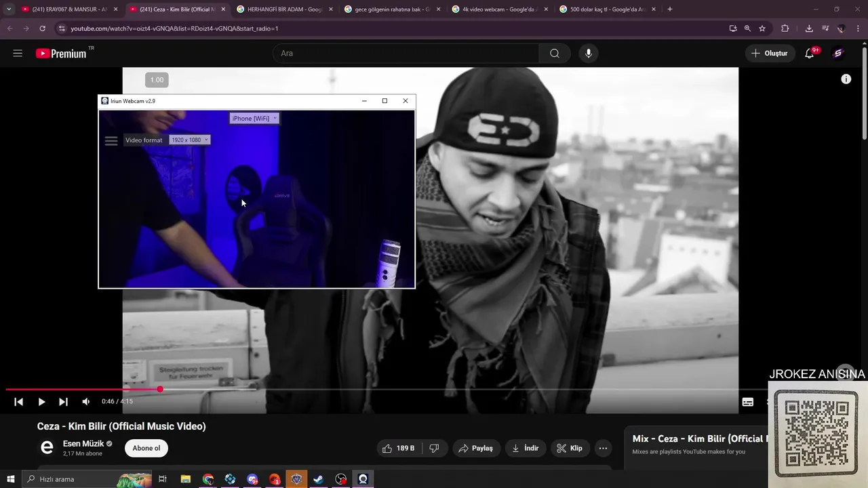The image size is (868, 488).
Task: Switch to gece gölgenin rahatına bak tab
Action: (393, 9)
